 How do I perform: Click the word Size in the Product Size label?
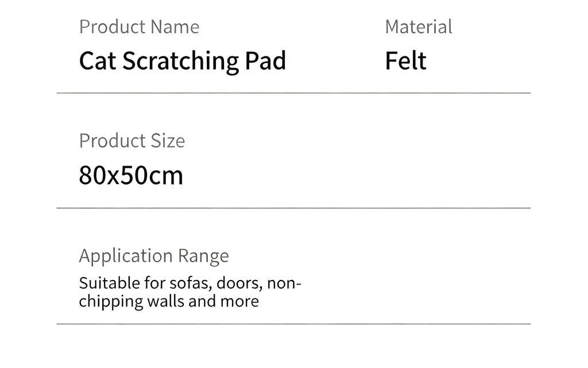click(168, 141)
